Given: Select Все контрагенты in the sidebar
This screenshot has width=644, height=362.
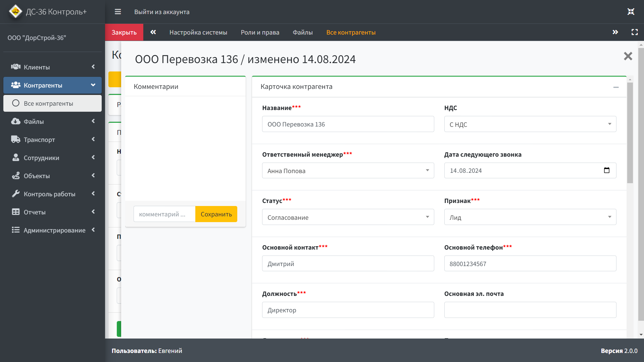Looking at the screenshot, I should tap(52, 103).
